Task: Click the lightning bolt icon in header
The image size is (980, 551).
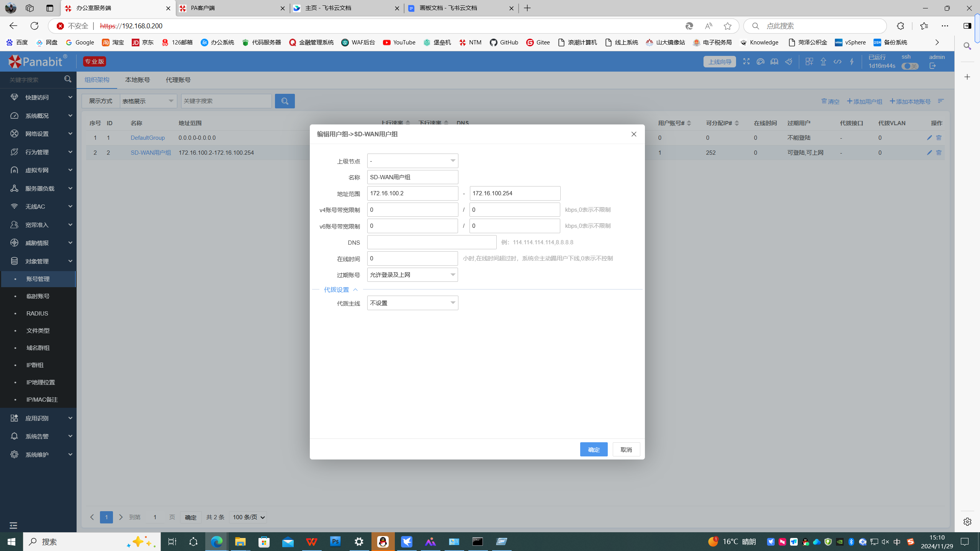Action: [x=851, y=61]
